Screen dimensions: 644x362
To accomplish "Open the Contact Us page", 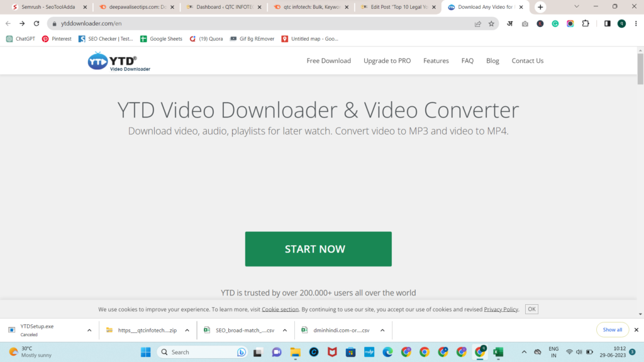I will pos(528,61).
